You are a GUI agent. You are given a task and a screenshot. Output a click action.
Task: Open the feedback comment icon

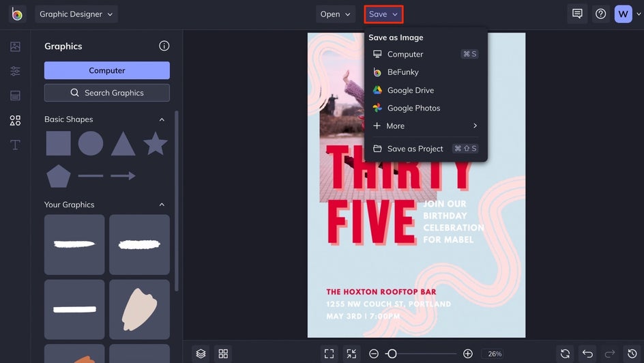pos(577,14)
